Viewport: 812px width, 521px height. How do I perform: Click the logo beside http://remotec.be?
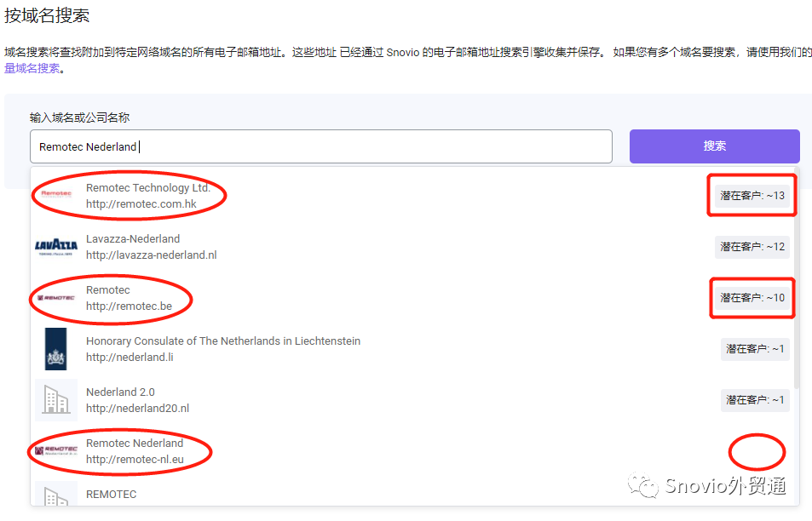[56, 298]
